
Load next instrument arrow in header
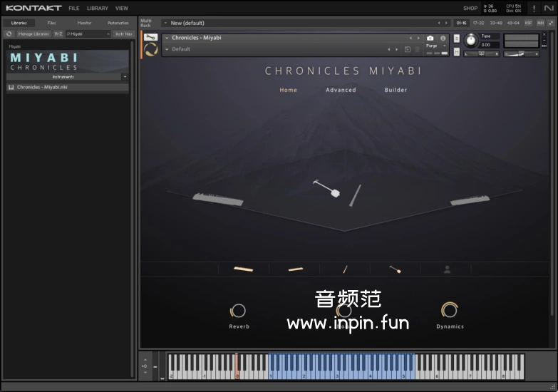coord(418,38)
